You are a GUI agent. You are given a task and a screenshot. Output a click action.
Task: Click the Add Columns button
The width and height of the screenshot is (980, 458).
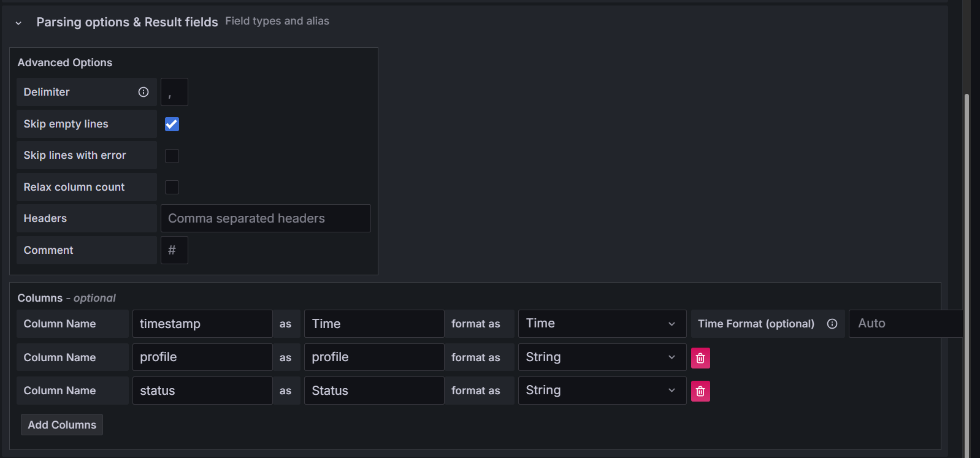coord(62,425)
